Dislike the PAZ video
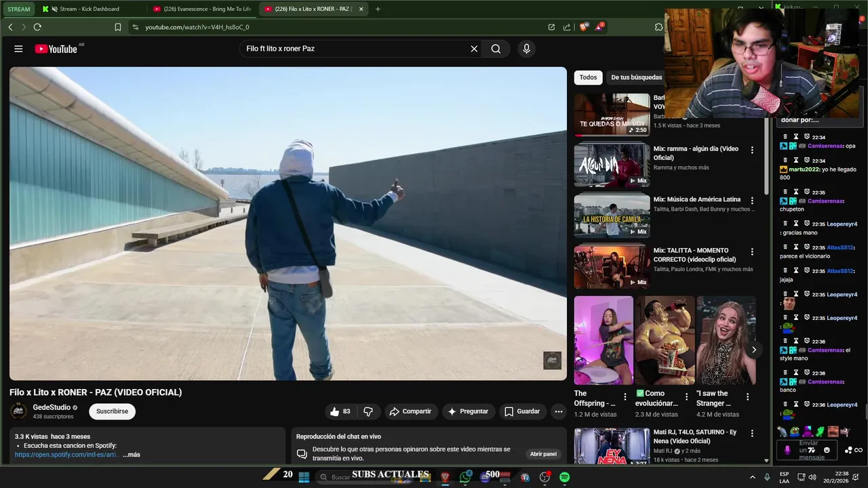This screenshot has height=488, width=868. pyautogui.click(x=368, y=411)
